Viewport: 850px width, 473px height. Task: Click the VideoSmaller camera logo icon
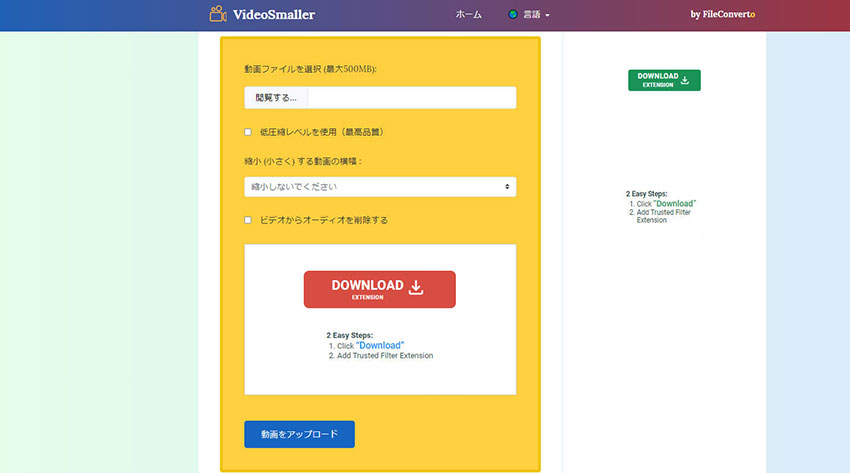(x=218, y=14)
